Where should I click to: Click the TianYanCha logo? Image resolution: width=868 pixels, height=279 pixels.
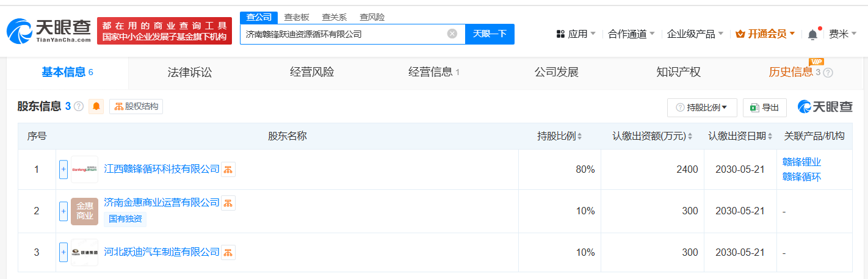[x=49, y=31]
